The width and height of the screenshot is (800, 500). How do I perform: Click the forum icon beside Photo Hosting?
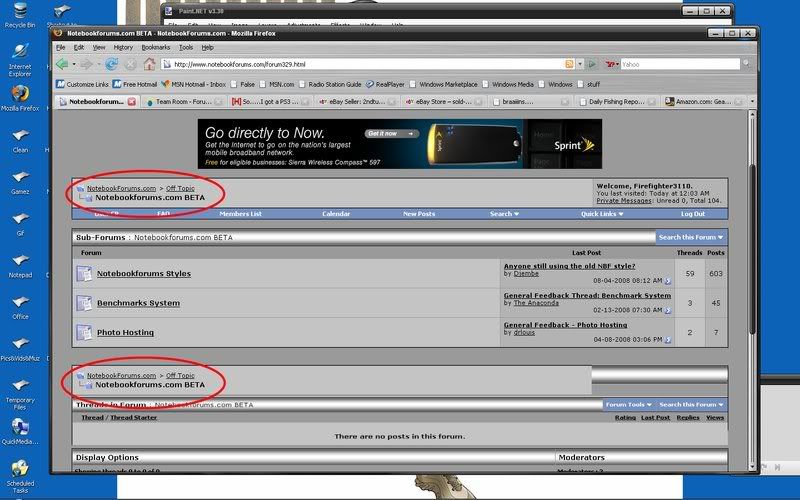click(x=84, y=332)
